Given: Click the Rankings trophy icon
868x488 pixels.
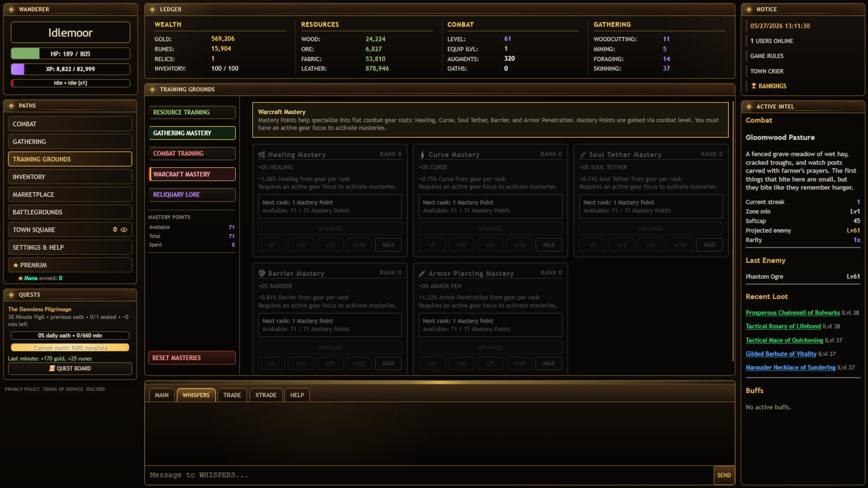Looking at the screenshot, I should 754,86.
